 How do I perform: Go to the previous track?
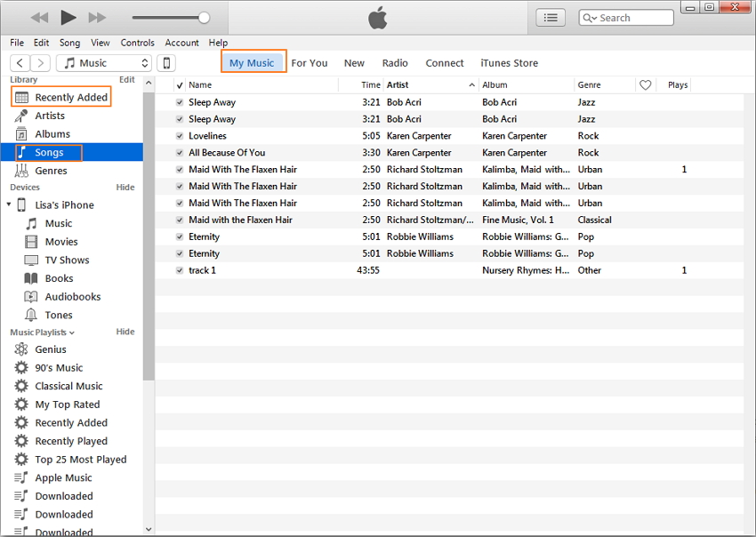pos(39,18)
